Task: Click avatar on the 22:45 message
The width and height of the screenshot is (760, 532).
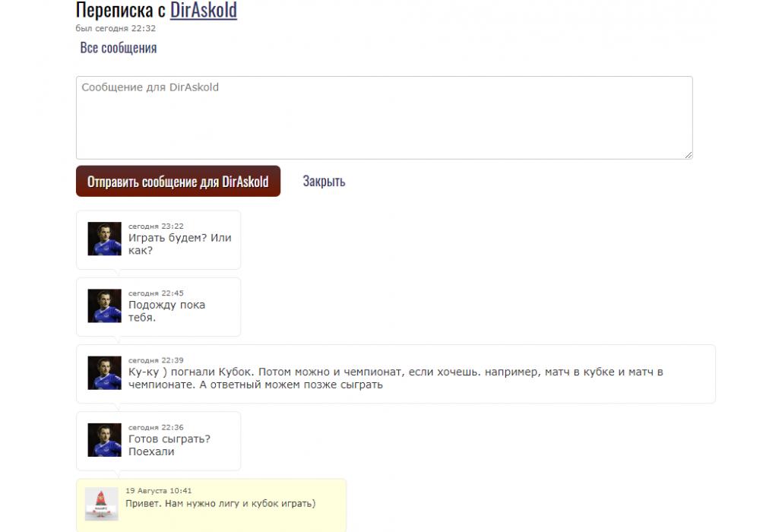Action: click(104, 306)
